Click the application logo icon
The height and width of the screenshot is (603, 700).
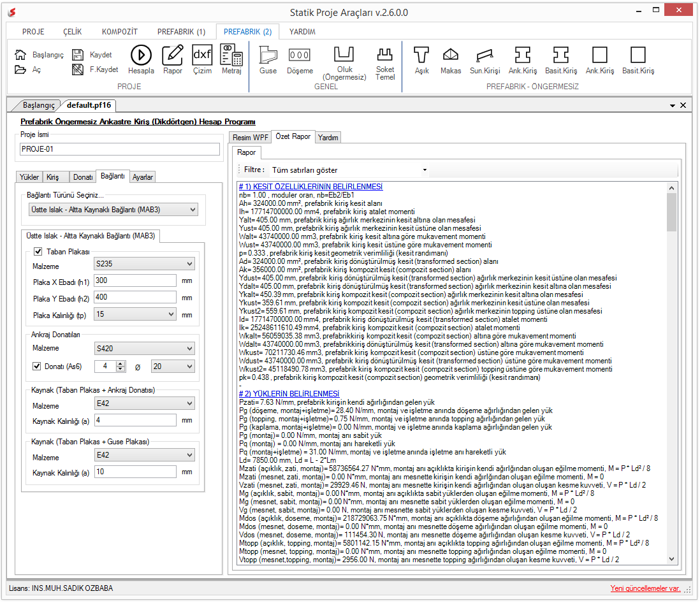point(12,13)
